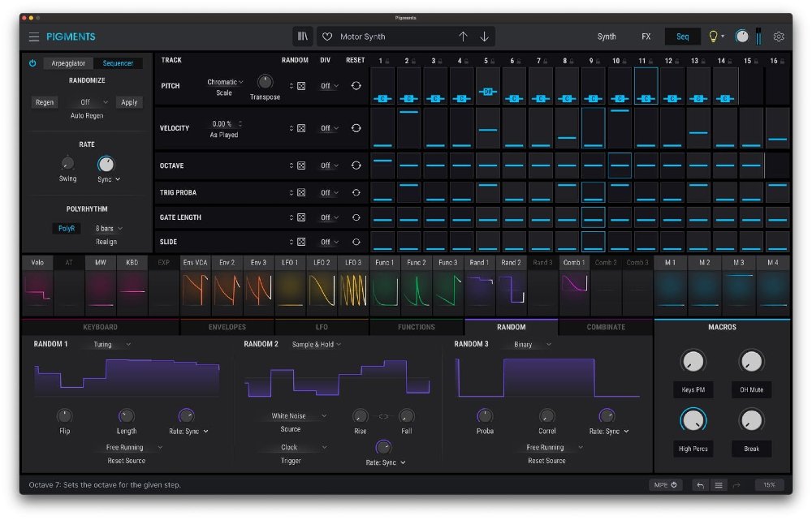
Task: Click the lightbulb tips icon
Action: (x=714, y=37)
